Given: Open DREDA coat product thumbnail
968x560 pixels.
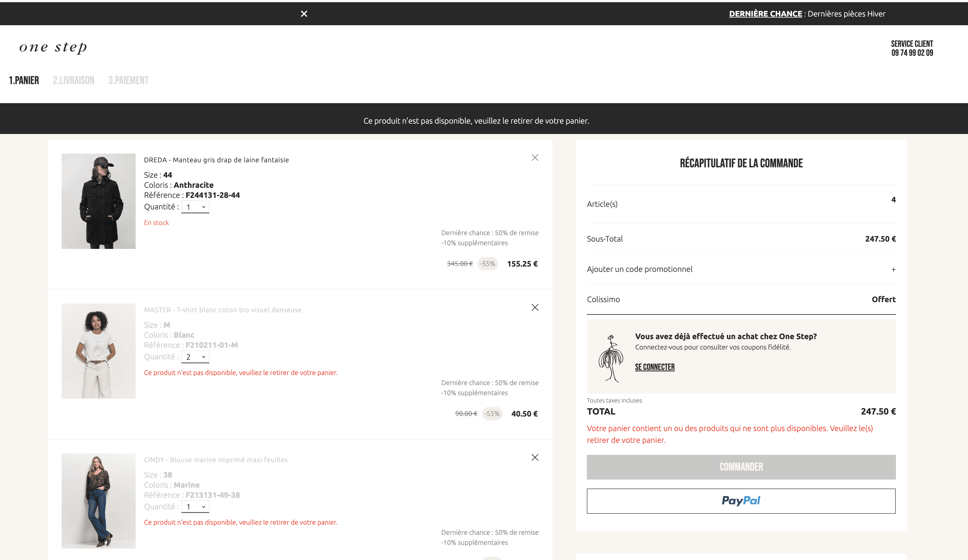Looking at the screenshot, I should pyautogui.click(x=98, y=201).
